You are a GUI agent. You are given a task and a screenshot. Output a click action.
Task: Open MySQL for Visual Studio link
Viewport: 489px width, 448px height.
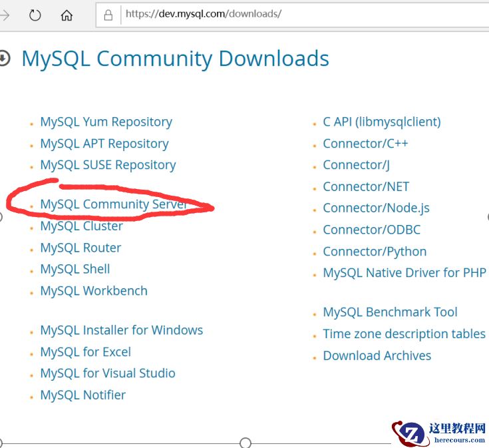coord(108,373)
